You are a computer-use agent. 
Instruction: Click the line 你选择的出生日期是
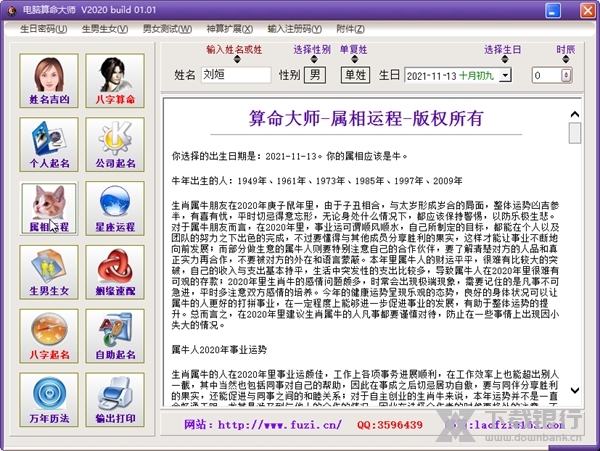pyautogui.click(x=290, y=156)
